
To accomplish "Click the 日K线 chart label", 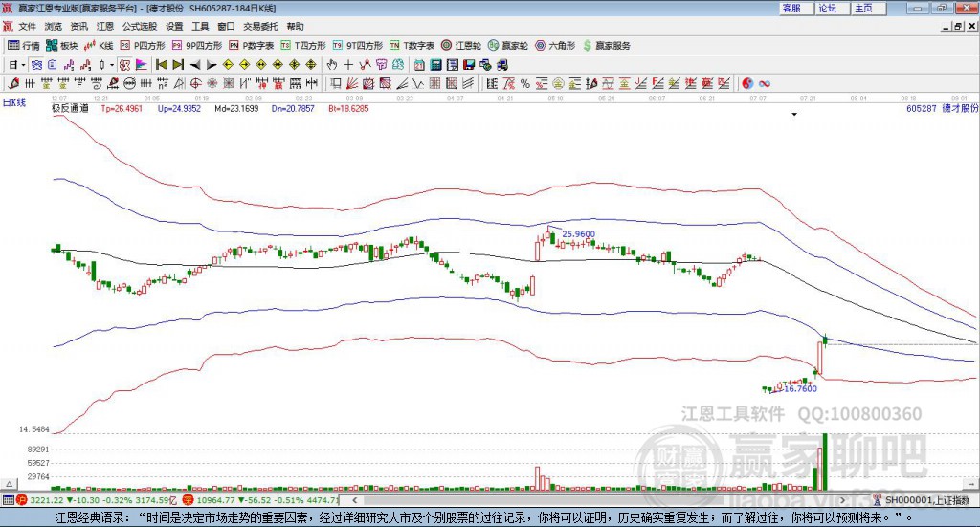I will click(13, 102).
